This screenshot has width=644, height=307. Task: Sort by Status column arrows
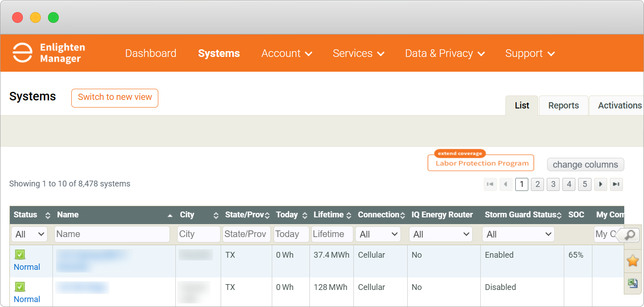pyautogui.click(x=48, y=215)
